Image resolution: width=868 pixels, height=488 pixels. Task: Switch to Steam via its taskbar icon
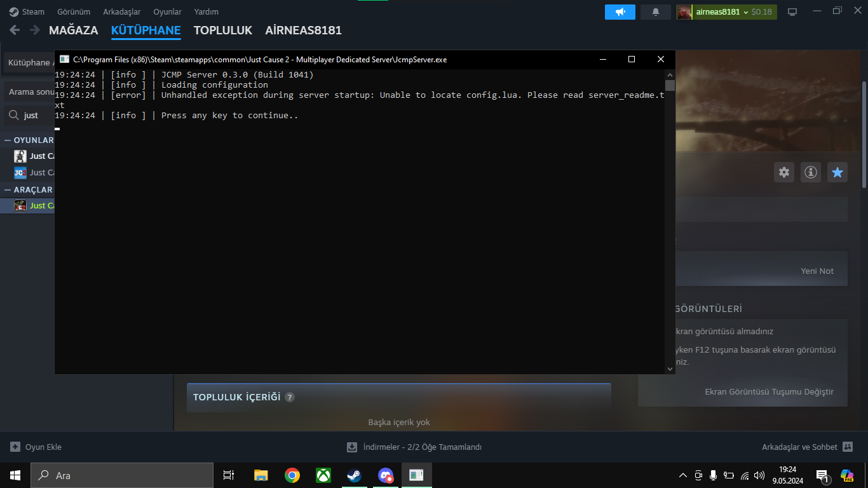[x=354, y=475]
